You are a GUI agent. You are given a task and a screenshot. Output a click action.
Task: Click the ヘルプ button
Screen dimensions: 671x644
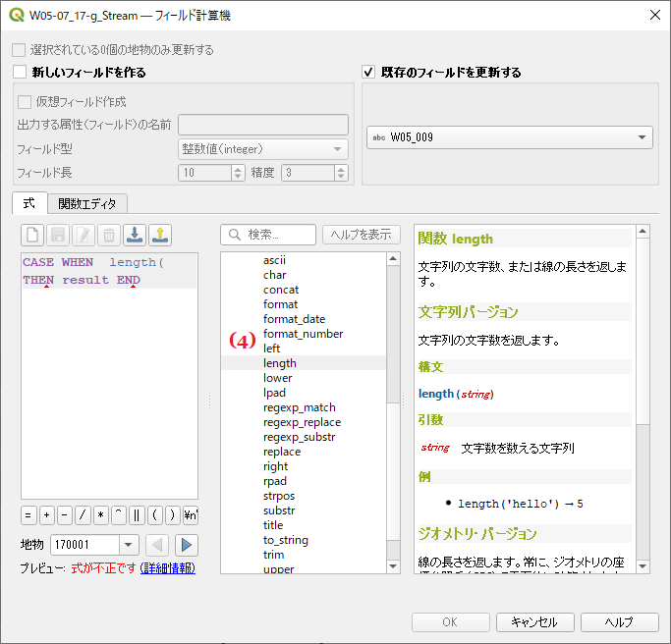(619, 622)
